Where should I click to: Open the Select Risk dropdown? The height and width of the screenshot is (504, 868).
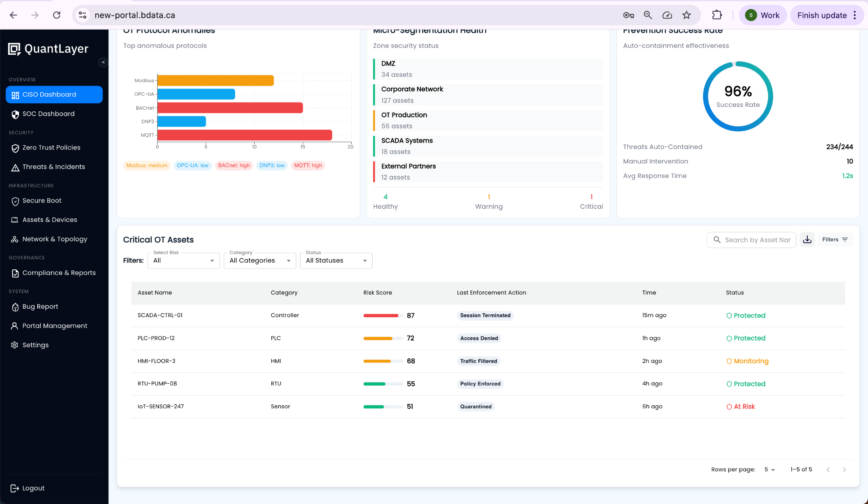[183, 260]
